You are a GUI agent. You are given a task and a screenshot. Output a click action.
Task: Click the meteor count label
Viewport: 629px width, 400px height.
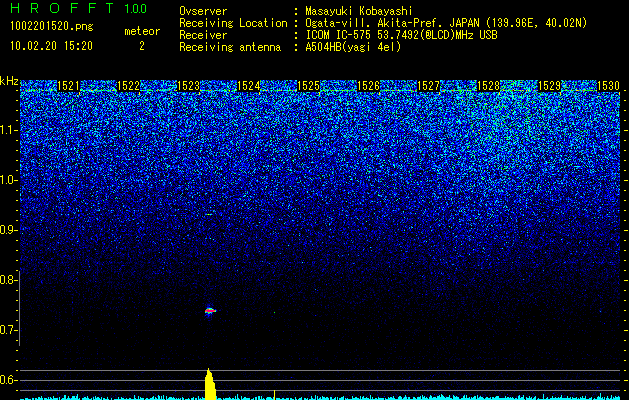[142, 31]
